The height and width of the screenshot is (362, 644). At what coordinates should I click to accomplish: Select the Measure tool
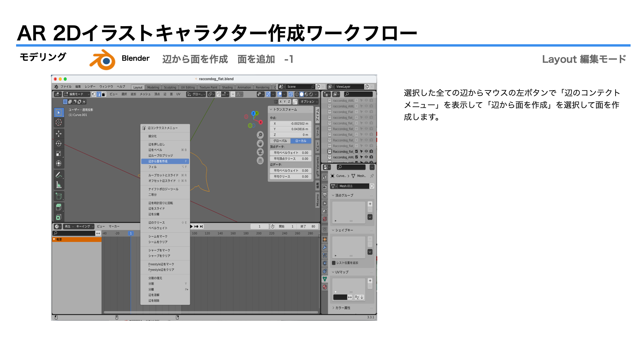point(59,185)
